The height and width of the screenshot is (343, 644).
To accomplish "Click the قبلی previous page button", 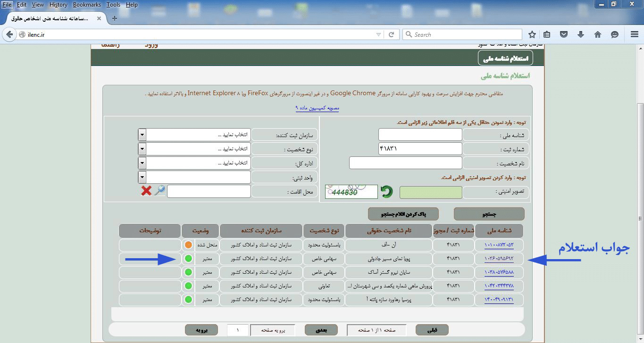I will [x=432, y=330].
